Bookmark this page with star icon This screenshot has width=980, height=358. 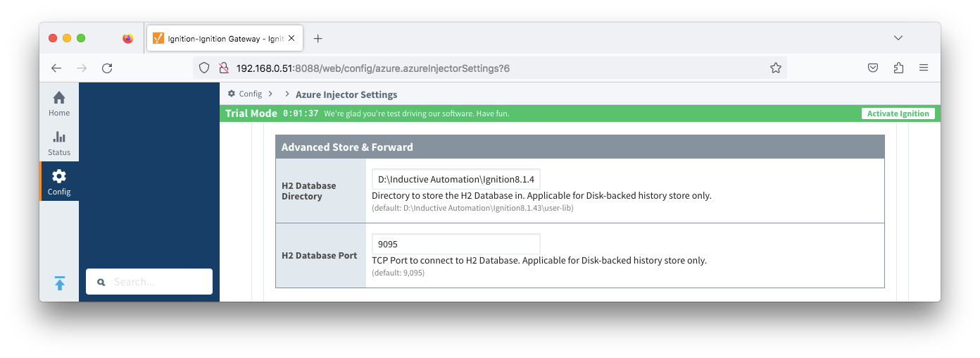(x=775, y=68)
